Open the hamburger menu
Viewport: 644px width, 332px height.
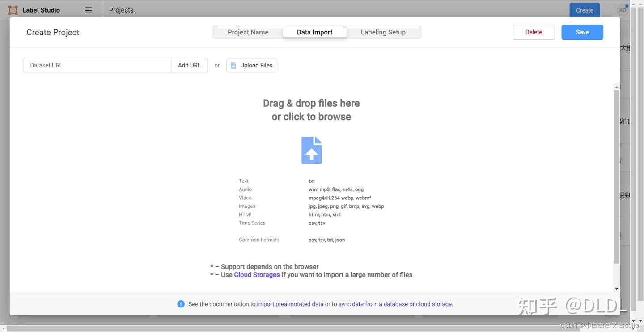click(89, 10)
